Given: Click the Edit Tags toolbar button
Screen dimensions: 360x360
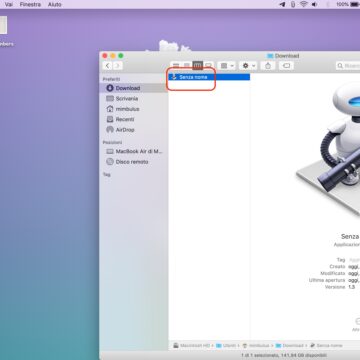Looking at the screenshot, I should click(x=286, y=66).
